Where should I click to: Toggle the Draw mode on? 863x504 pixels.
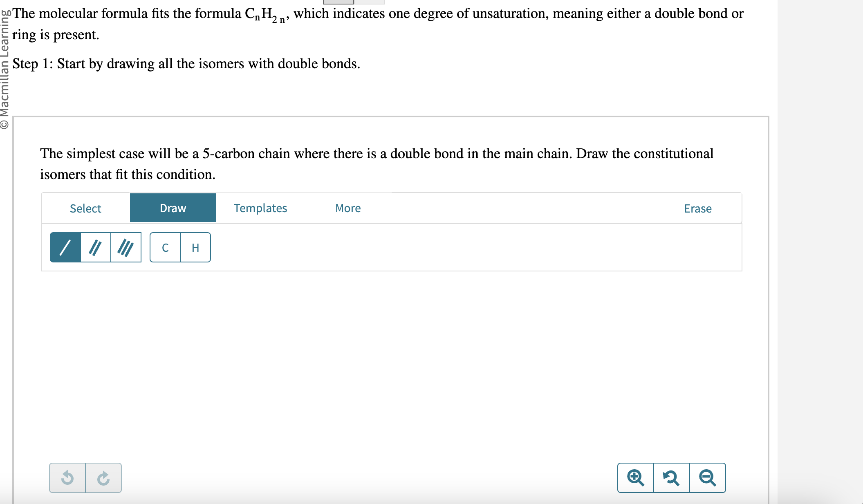172,208
